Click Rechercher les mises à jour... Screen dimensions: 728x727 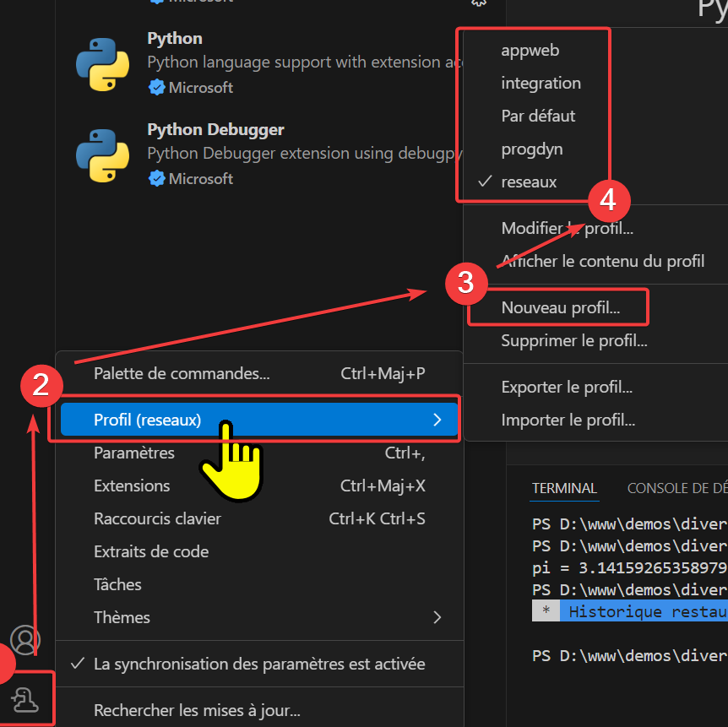(197, 711)
